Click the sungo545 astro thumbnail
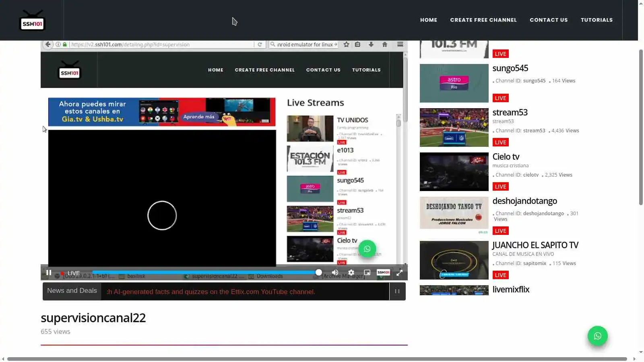Screen dimensions: 644x362 tap(454, 83)
